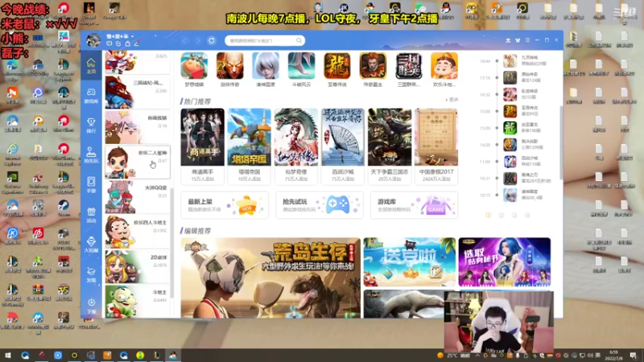Viewport: 644px width, 362px height.
Task: Select 欢乐四人斗地主 in my games list
Action: (138, 232)
